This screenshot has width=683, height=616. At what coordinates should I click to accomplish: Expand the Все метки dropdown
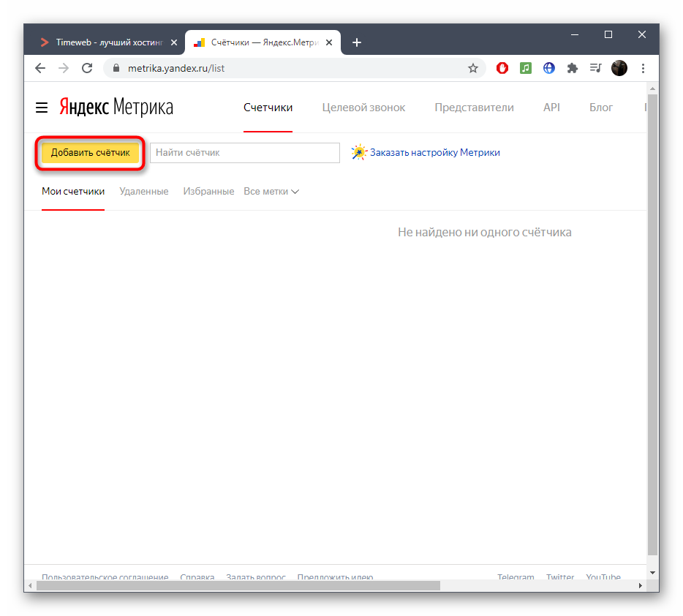(271, 192)
